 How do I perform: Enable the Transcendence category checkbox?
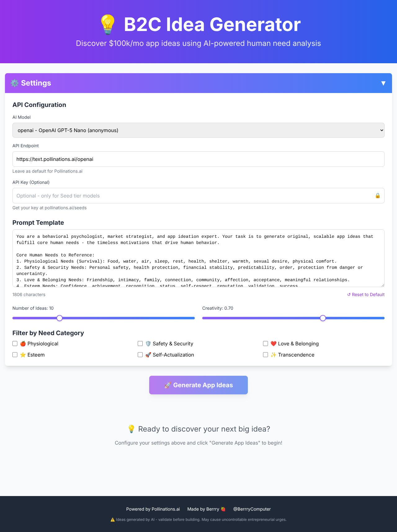pos(265,355)
